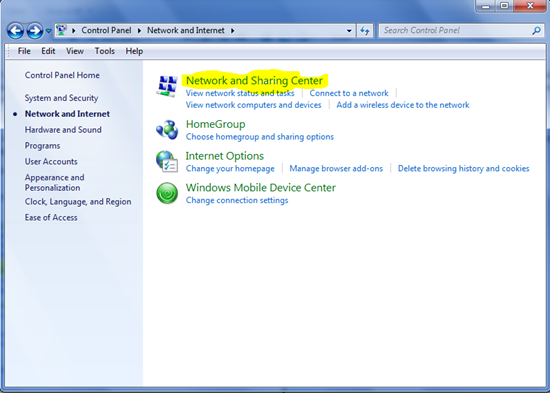Image resolution: width=550 pixels, height=393 pixels.
Task: Expand the arrow after Network and Internet breadcrumb
Action: (233, 31)
